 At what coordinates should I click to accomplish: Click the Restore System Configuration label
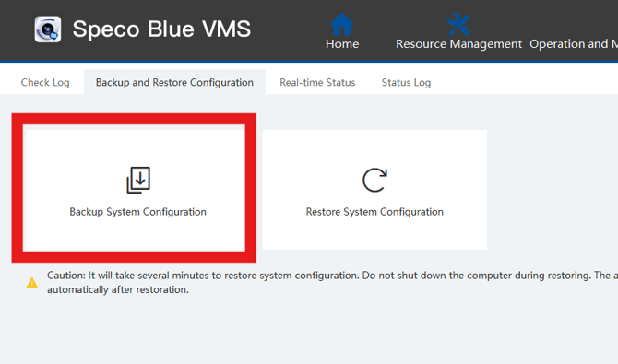(374, 212)
